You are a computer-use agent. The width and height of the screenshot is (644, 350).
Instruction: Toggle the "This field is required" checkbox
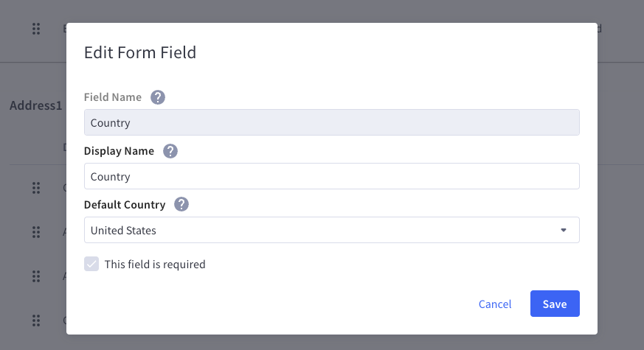click(91, 264)
